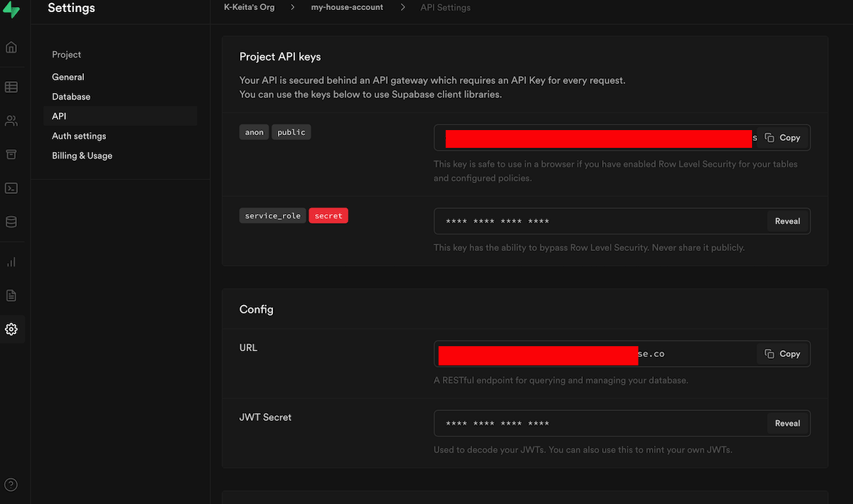853x504 pixels.
Task: Open the SQL editor terminal icon
Action: 11,188
